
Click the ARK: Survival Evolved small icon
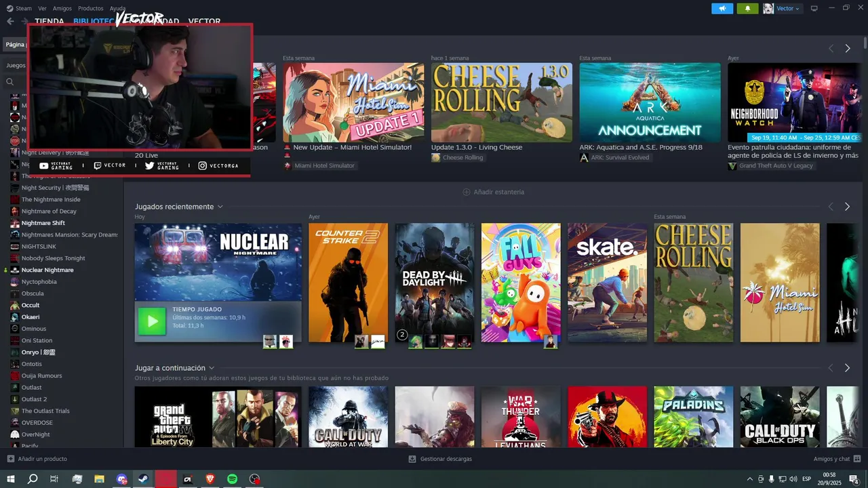[x=584, y=157]
